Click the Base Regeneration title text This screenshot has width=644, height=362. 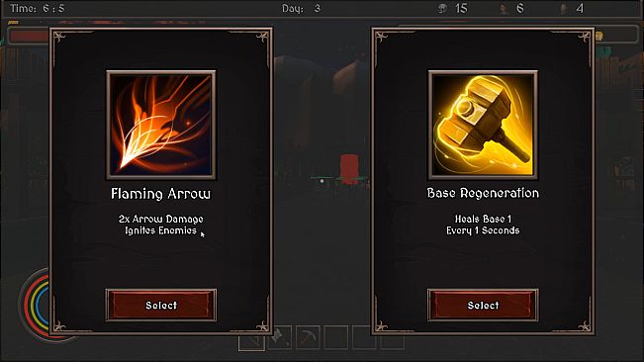(x=483, y=193)
